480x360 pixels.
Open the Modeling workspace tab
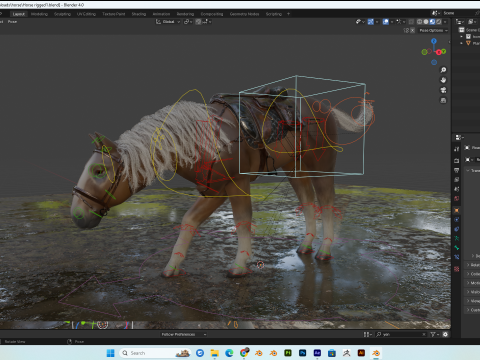coord(39,14)
